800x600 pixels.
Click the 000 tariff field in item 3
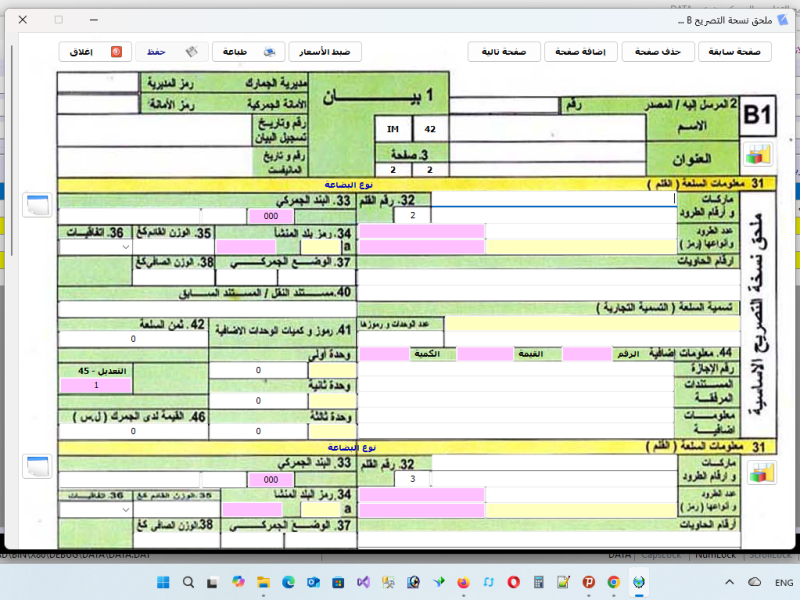tap(271, 480)
